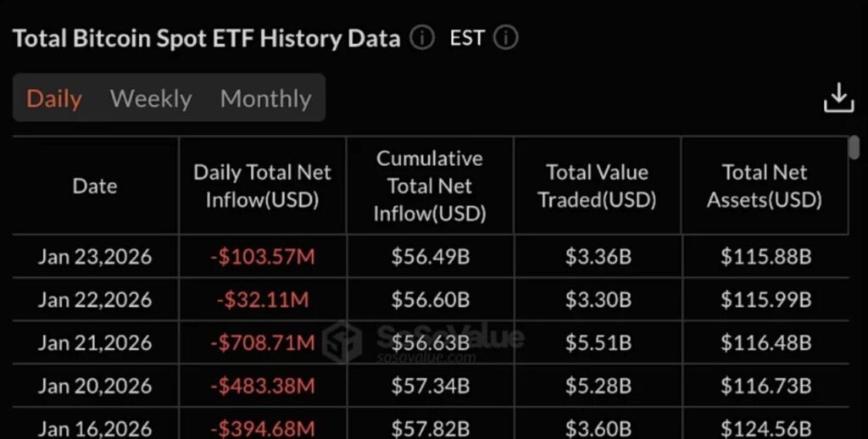Image resolution: width=868 pixels, height=439 pixels.
Task: Select the Jan 23, 2026 date cell
Action: 95,257
